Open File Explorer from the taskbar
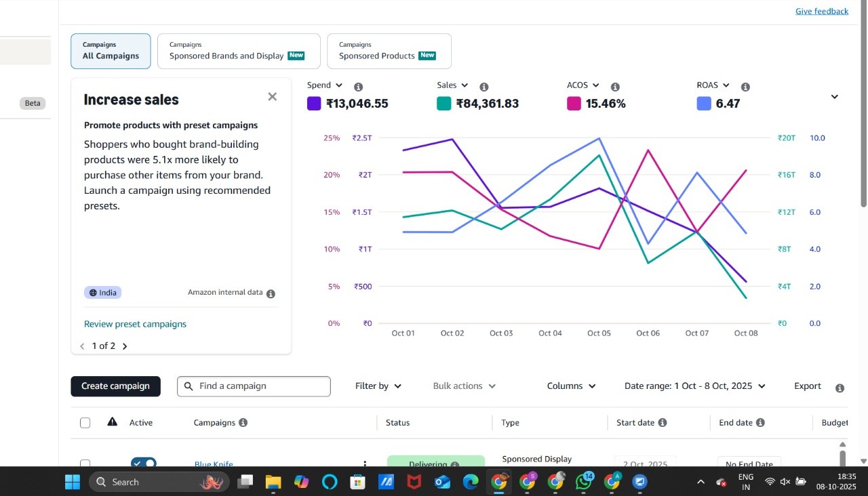Image resolution: width=868 pixels, height=496 pixels. (273, 482)
